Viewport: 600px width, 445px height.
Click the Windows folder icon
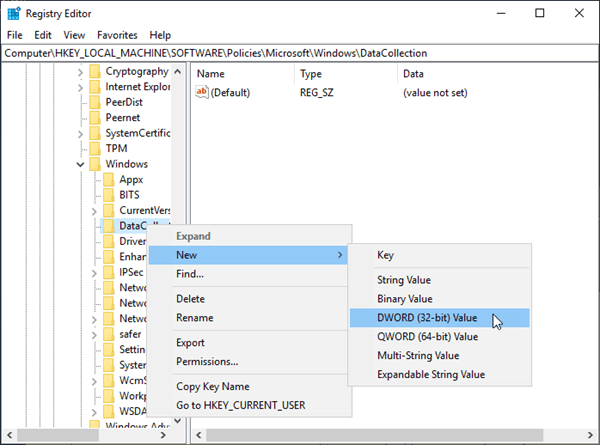pos(95,164)
